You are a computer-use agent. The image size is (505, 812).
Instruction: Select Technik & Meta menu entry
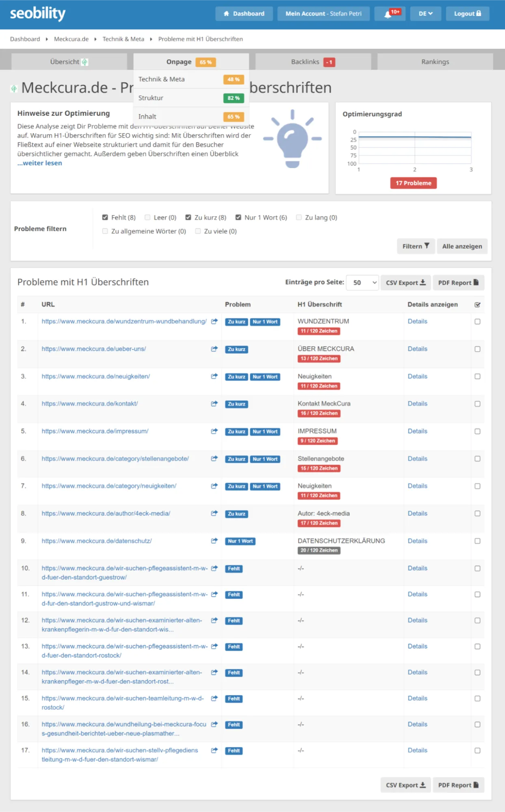(x=191, y=79)
